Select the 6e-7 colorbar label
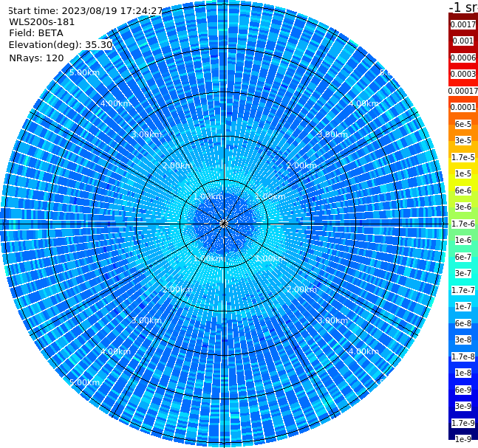The width and height of the screenshot is (478, 448). tap(463, 257)
